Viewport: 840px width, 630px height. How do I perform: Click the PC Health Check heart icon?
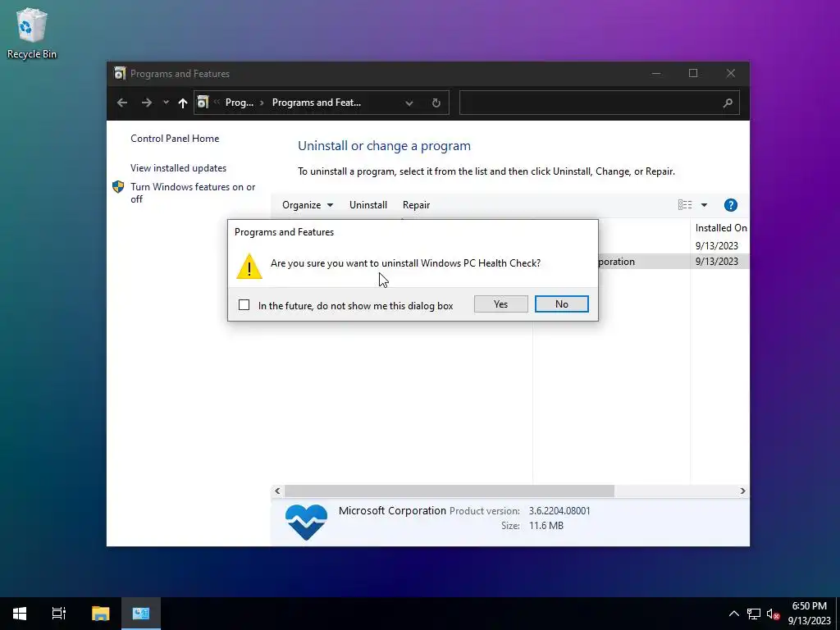pyautogui.click(x=306, y=521)
